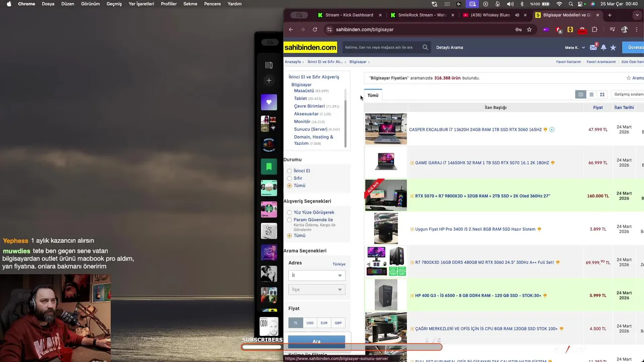Select the Tümü results tab
Image resolution: width=644 pixels, height=362 pixels.
tap(373, 95)
